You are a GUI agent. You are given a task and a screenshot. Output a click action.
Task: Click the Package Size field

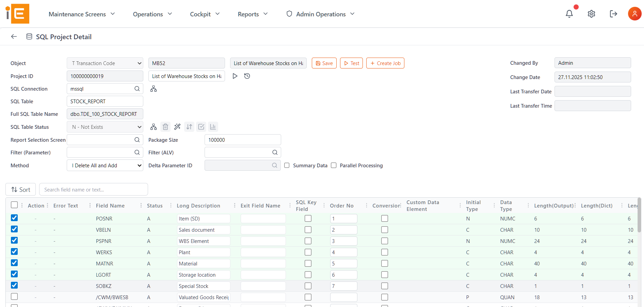pyautogui.click(x=243, y=140)
